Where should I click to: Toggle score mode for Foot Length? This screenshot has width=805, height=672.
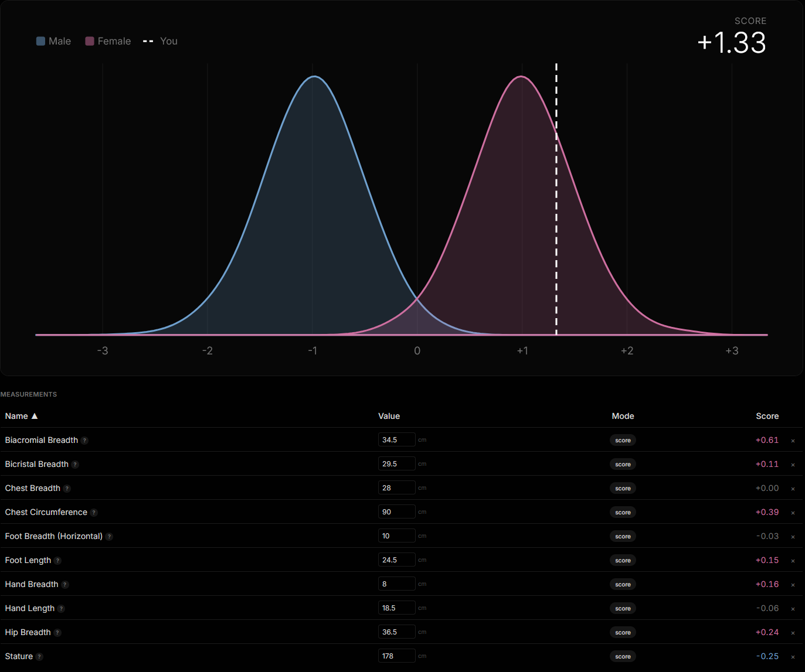pos(623,560)
